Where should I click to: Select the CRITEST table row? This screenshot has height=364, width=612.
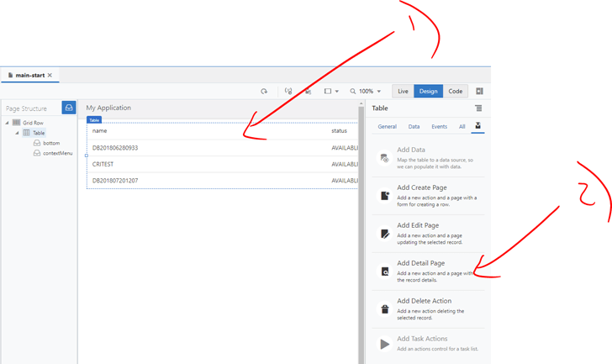point(103,164)
